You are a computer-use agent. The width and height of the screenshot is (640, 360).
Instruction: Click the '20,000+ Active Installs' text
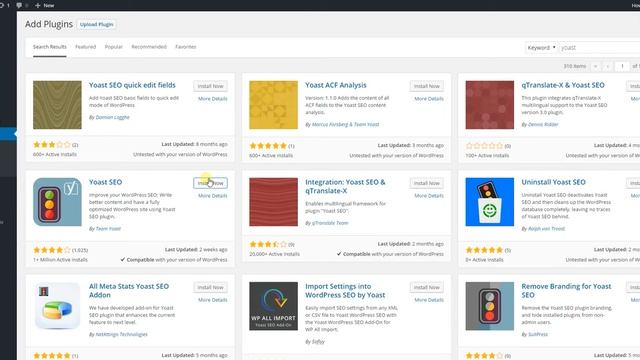274,254
